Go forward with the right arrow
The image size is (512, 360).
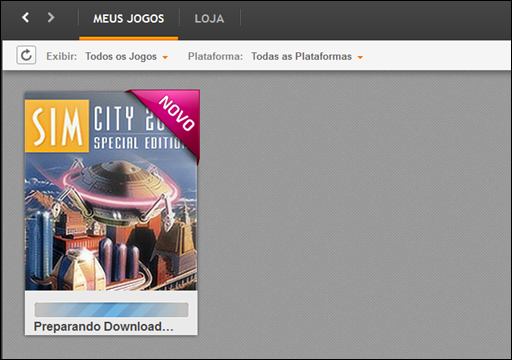50,17
